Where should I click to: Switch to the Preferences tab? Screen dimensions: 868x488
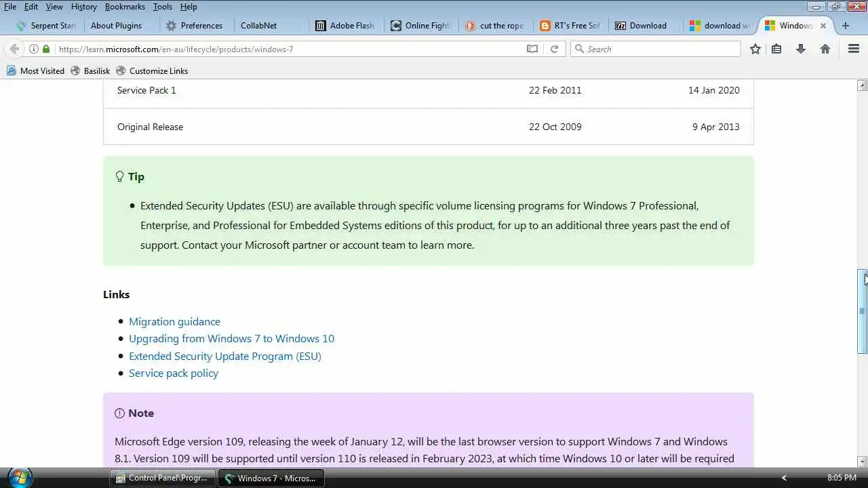tap(195, 26)
